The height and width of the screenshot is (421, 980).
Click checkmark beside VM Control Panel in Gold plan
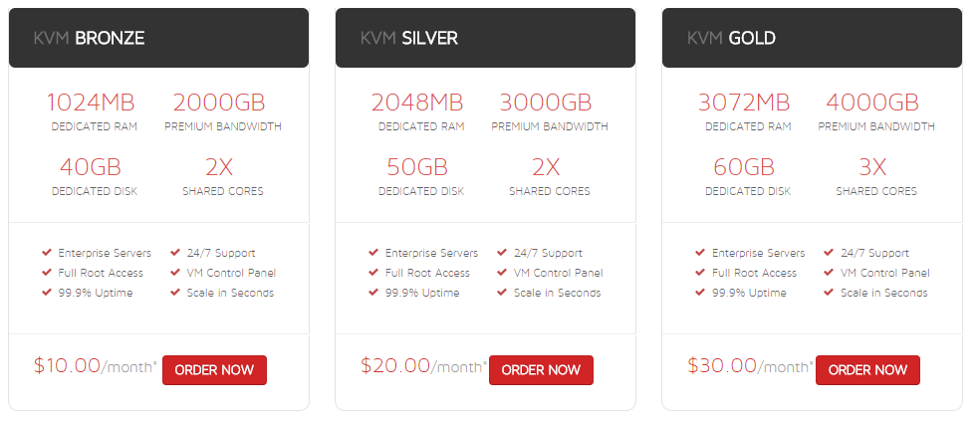829,273
